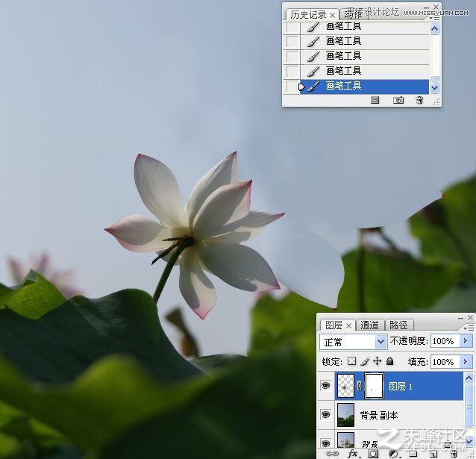Switch to the 历史记录 tab
This screenshot has width=476, height=459.
click(308, 15)
